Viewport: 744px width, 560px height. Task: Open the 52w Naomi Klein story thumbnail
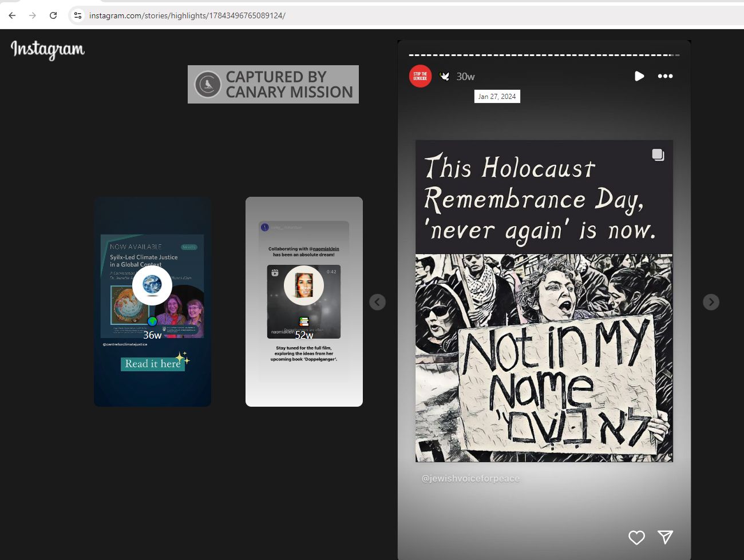[x=304, y=301]
